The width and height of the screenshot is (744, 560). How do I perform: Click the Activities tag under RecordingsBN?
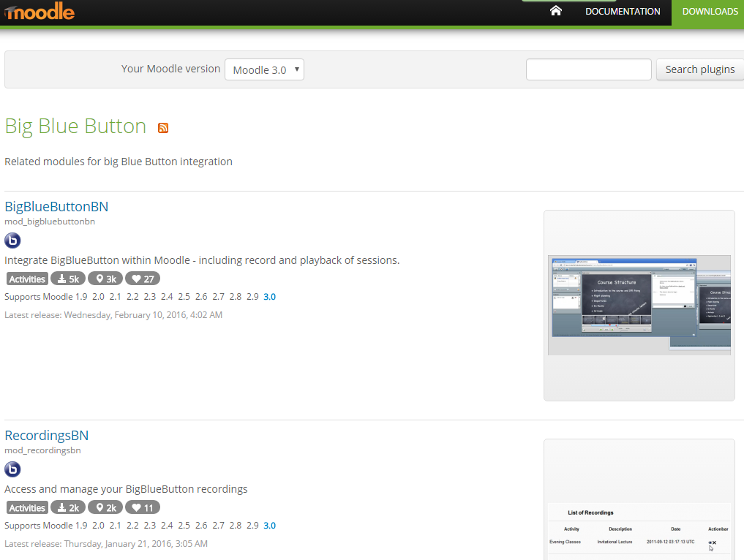(27, 507)
